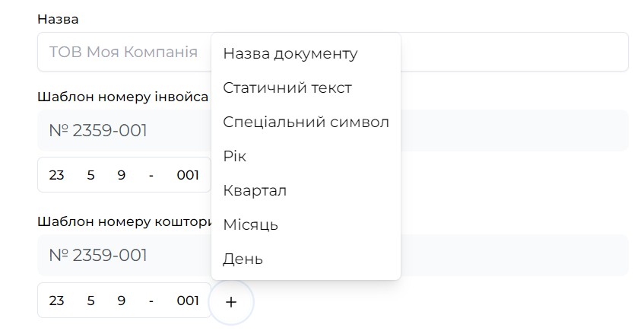
Task: Choose 'Статичний текст' menu option
Action: point(287,88)
